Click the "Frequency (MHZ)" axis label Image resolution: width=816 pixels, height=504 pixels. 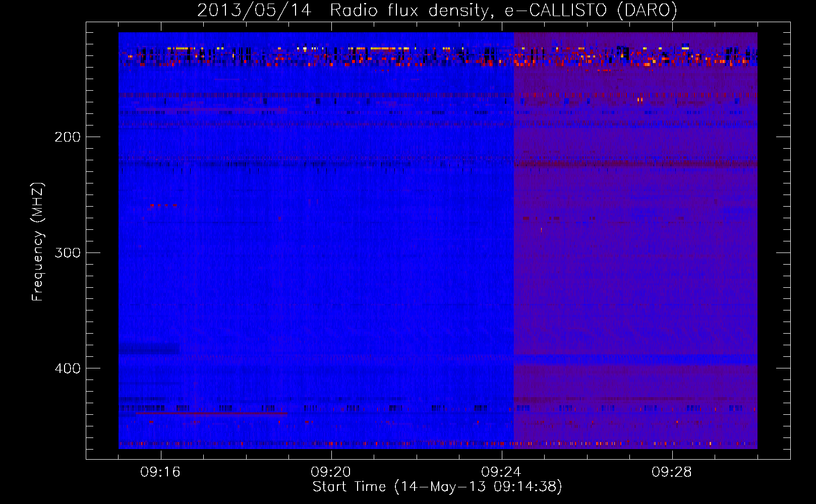click(x=38, y=242)
